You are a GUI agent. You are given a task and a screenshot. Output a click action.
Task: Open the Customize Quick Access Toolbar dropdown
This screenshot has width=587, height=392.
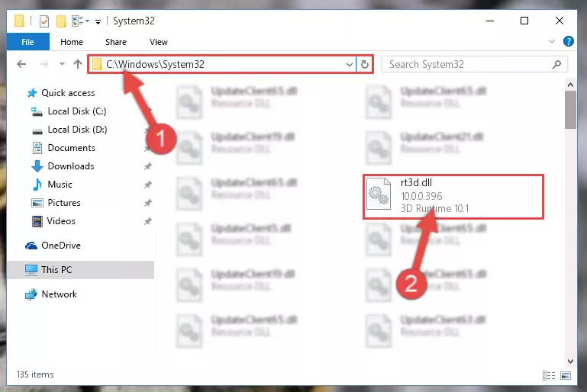(98, 21)
